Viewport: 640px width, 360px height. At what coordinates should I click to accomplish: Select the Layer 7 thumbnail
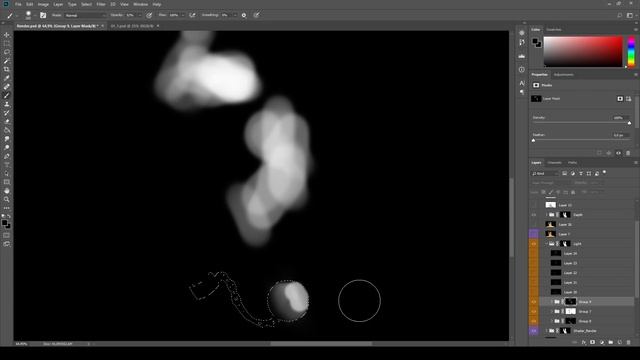pyautogui.click(x=551, y=234)
